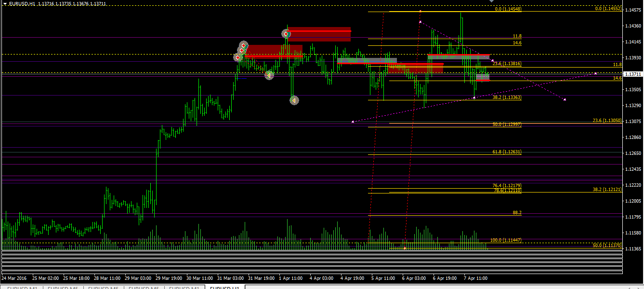
Task: Select the dark red zone rectangle beside the 1 Apr arrow
Action: click(x=319, y=34)
